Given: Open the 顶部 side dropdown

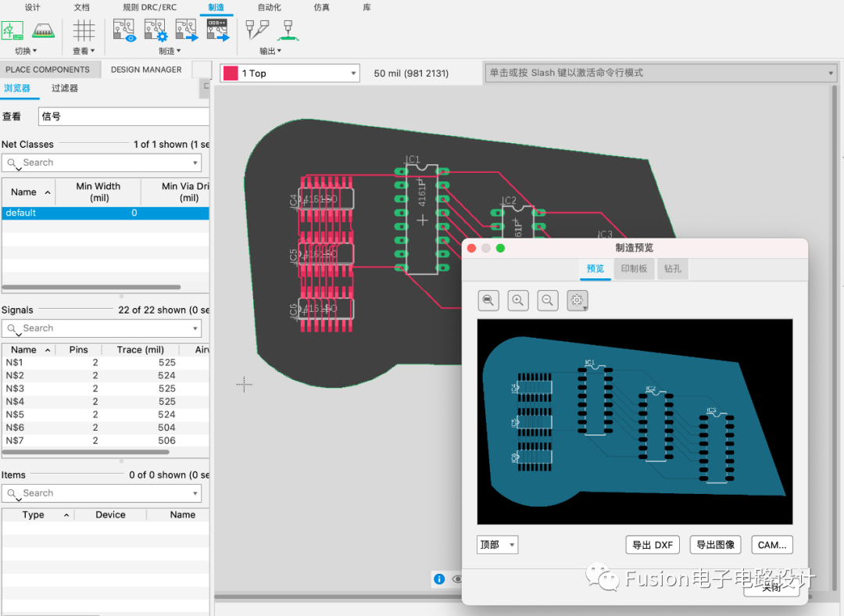Looking at the screenshot, I should point(497,545).
